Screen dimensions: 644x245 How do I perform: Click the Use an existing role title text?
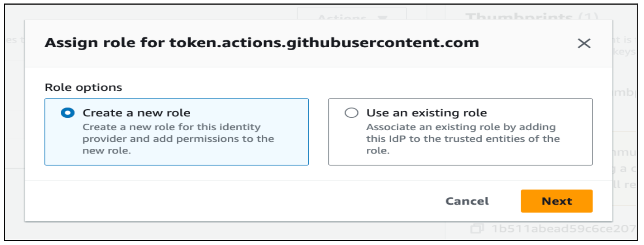(x=426, y=113)
